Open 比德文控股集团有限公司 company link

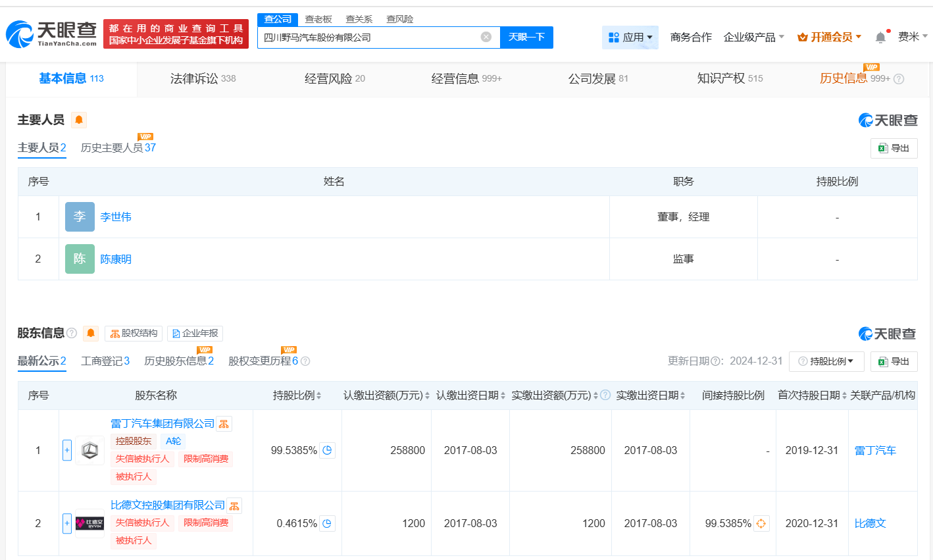[x=168, y=505]
